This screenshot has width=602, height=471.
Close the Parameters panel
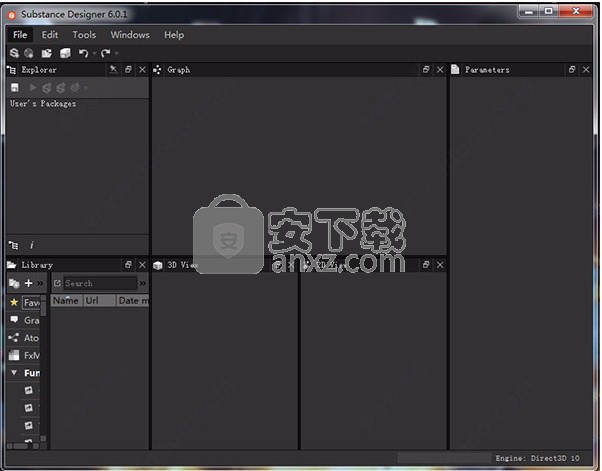pos(586,69)
